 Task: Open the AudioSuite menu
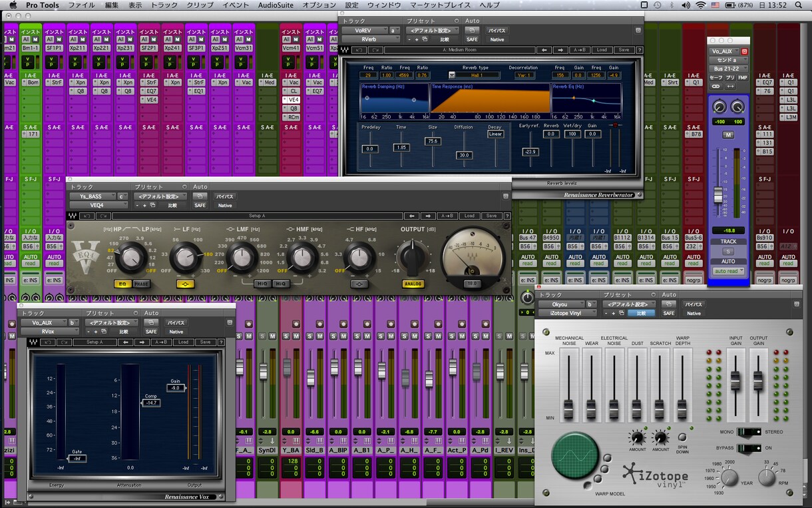pyautogui.click(x=276, y=5)
